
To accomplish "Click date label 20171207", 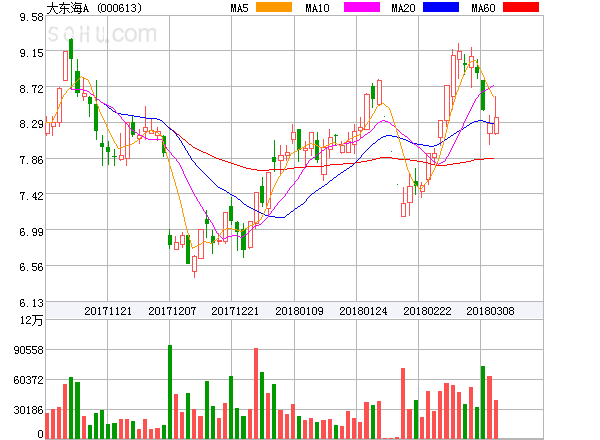I will (172, 311).
